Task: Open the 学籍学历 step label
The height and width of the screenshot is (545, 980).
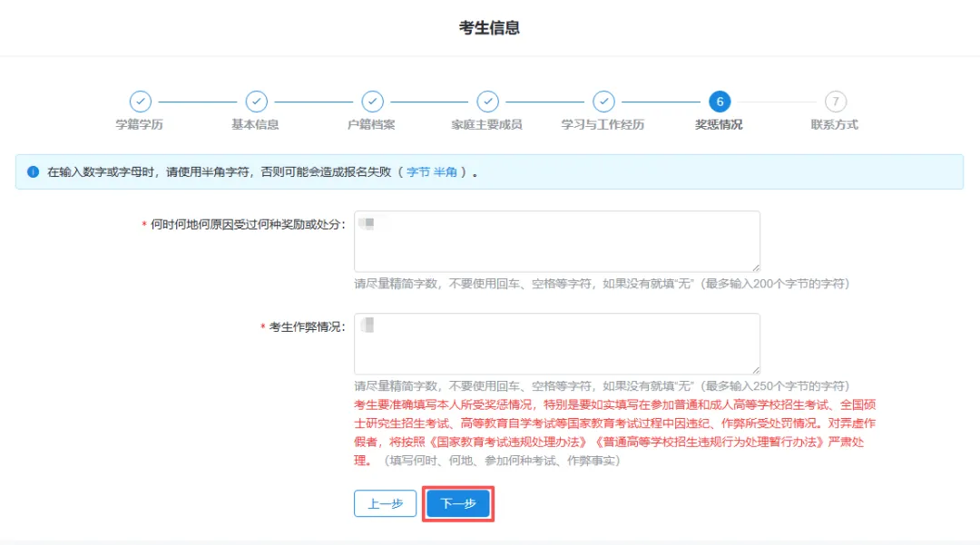Action: [x=140, y=125]
